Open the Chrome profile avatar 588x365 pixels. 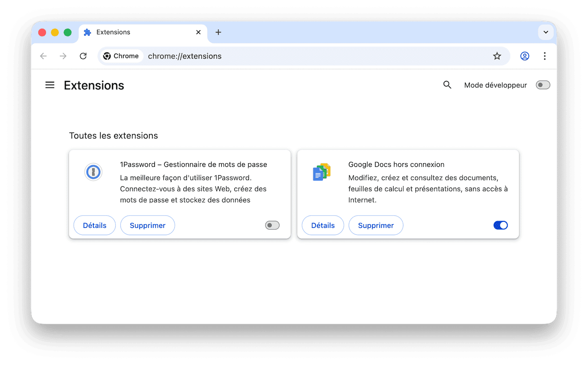525,56
